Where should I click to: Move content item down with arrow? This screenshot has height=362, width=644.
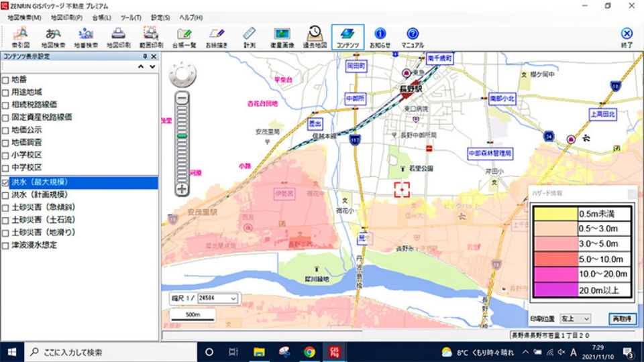point(152,66)
